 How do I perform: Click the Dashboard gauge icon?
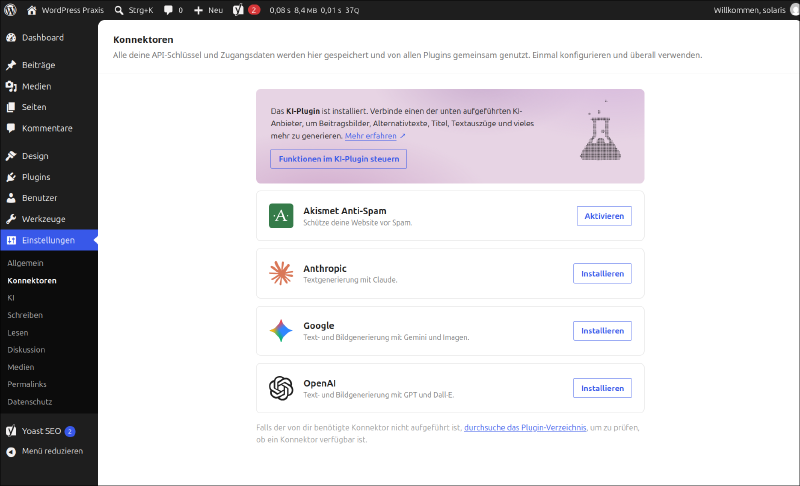(x=11, y=37)
